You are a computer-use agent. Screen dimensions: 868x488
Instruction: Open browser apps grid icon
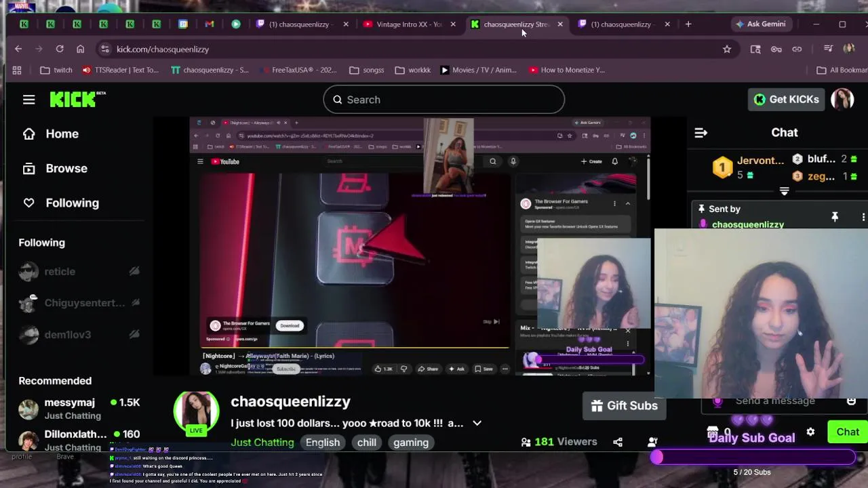pyautogui.click(x=17, y=70)
